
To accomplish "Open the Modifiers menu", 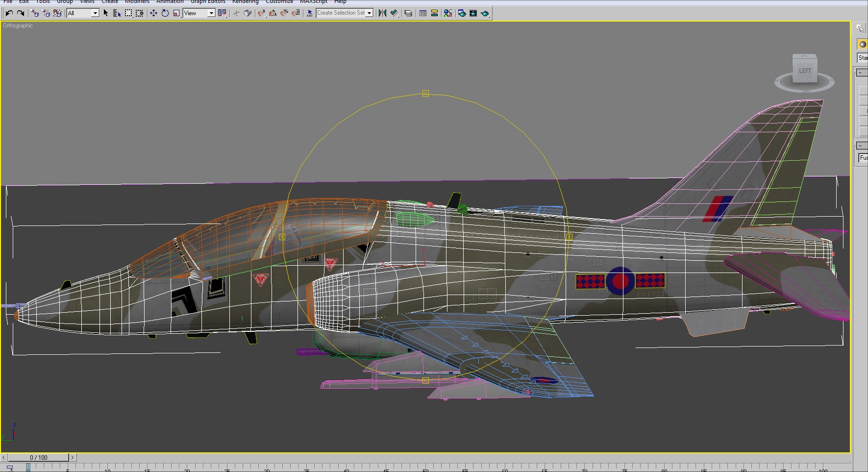I will pos(137,2).
